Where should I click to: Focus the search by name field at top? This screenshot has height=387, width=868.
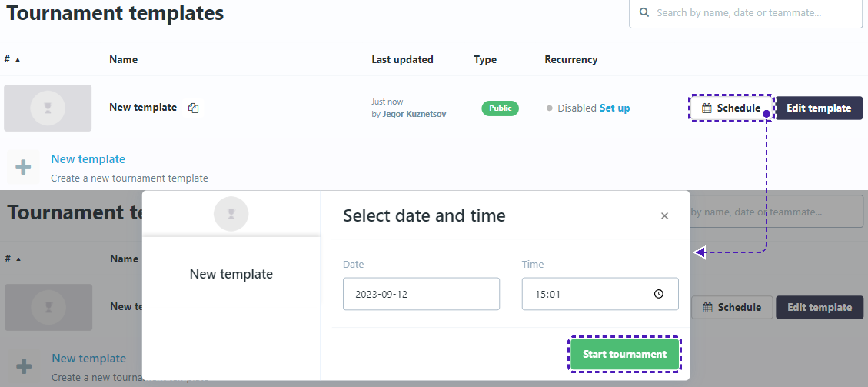tap(750, 13)
